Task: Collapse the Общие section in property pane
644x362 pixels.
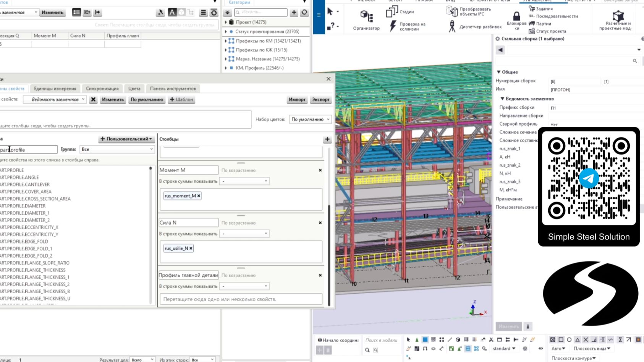Action: click(x=498, y=72)
